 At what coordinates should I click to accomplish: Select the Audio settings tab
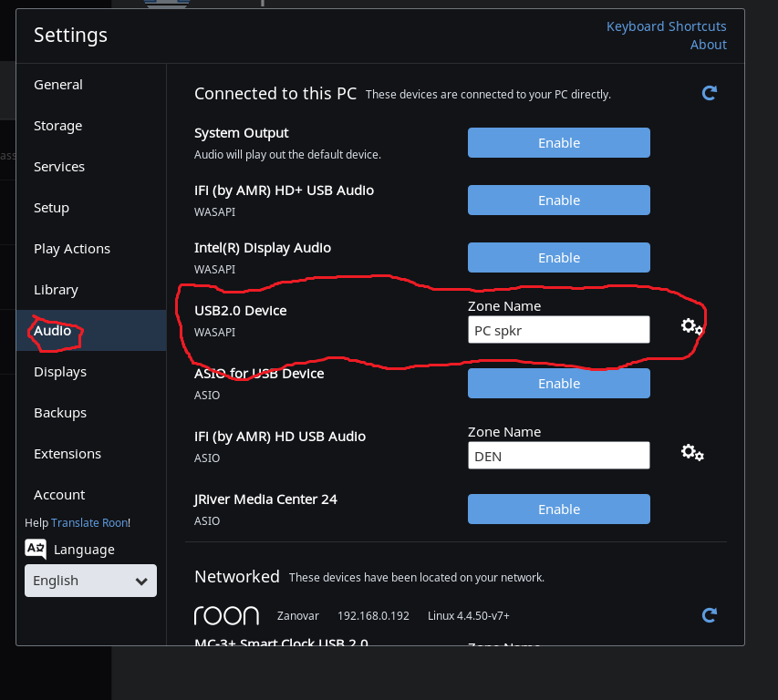point(91,331)
